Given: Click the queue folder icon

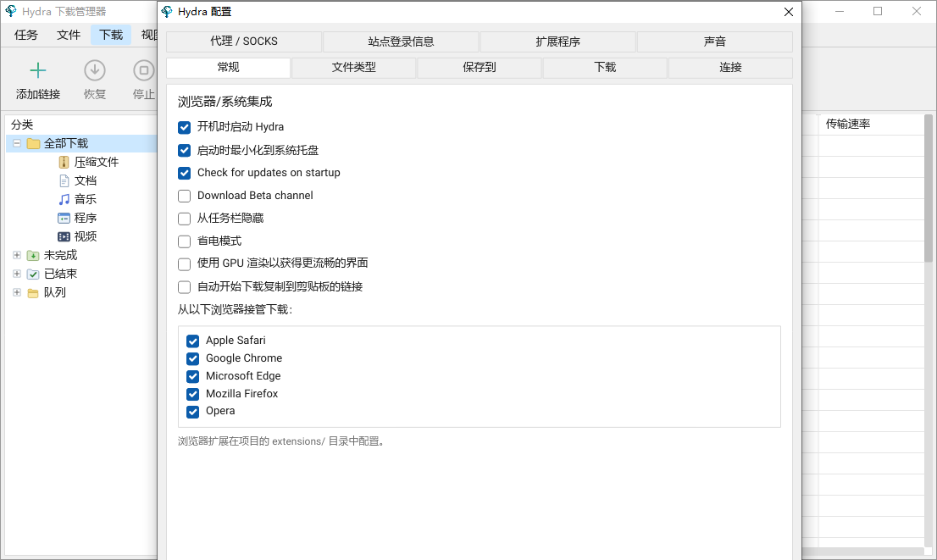Looking at the screenshot, I should [x=34, y=293].
